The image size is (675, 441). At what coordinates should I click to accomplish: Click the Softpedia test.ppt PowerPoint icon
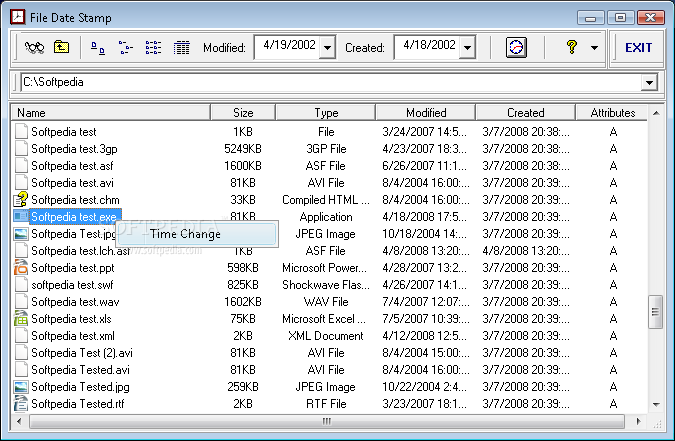(x=21, y=267)
